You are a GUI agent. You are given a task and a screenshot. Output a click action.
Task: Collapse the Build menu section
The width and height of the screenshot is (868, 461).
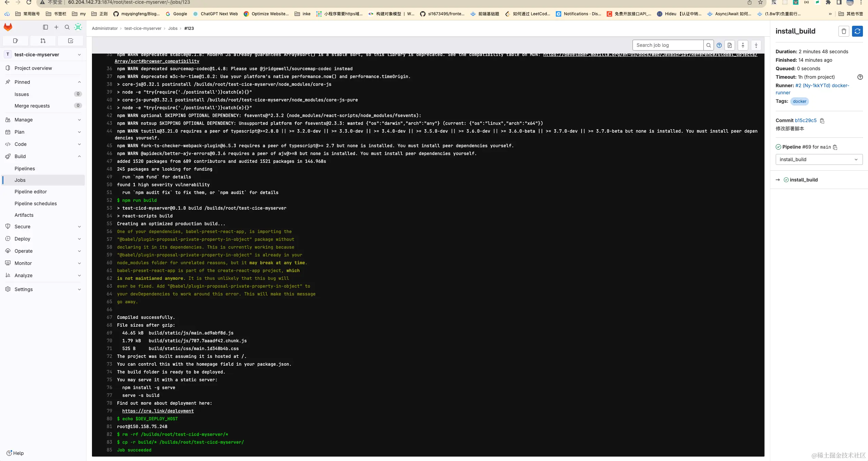coord(79,156)
